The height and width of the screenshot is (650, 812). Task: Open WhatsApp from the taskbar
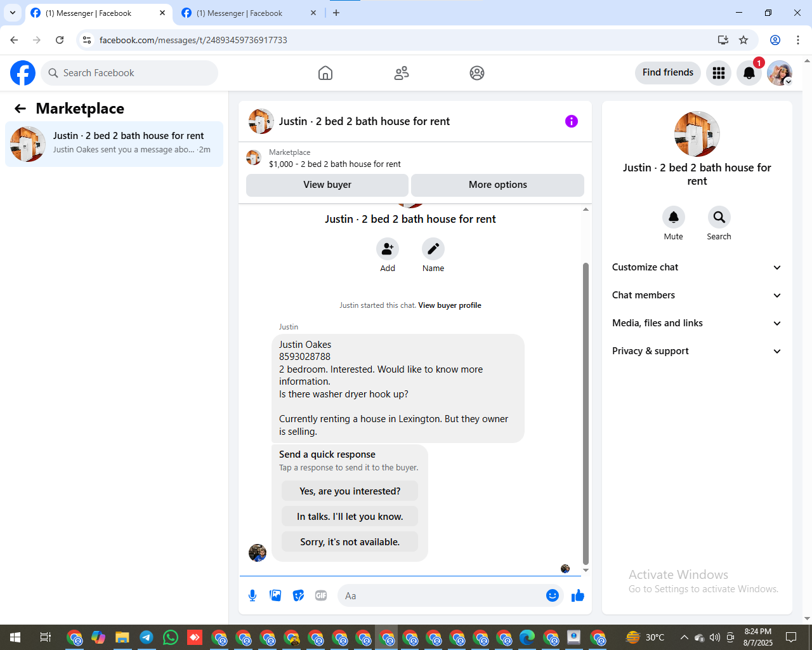[171, 637]
